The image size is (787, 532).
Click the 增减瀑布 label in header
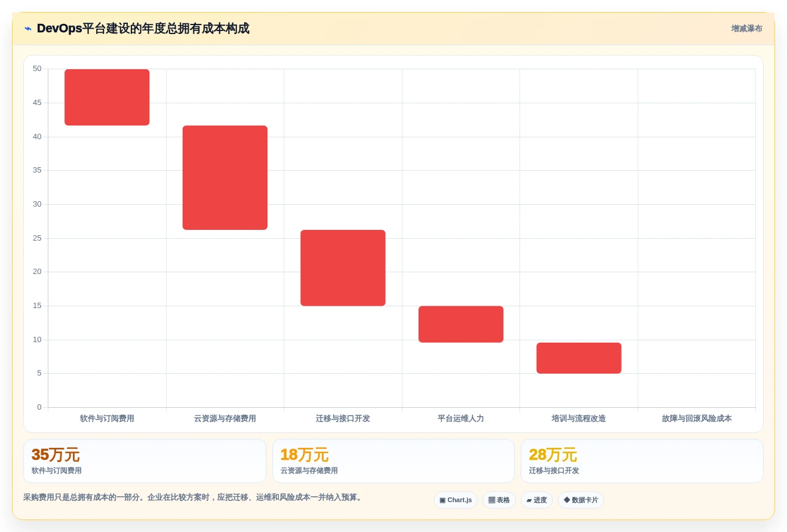point(746,29)
